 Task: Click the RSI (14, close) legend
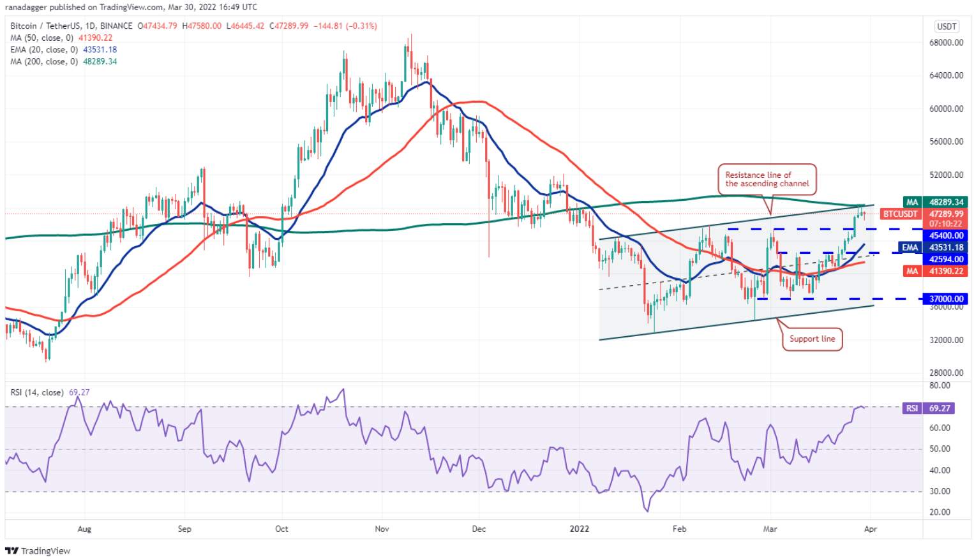click(50, 392)
